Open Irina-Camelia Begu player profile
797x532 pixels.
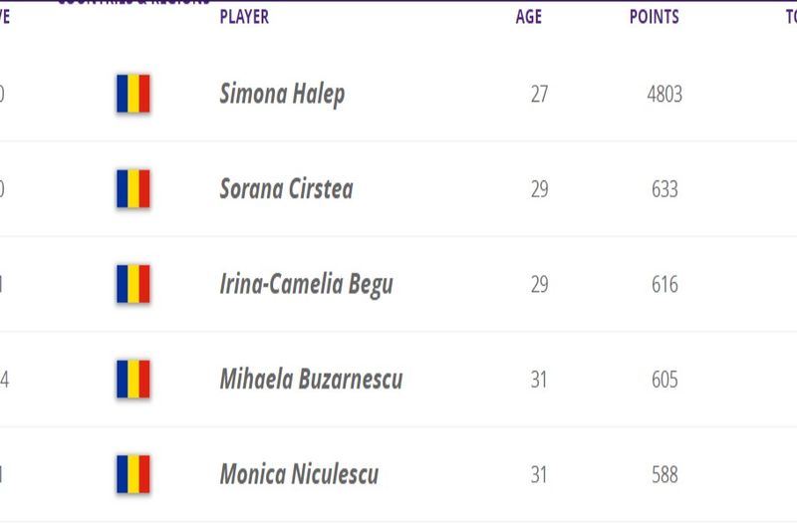[306, 284]
